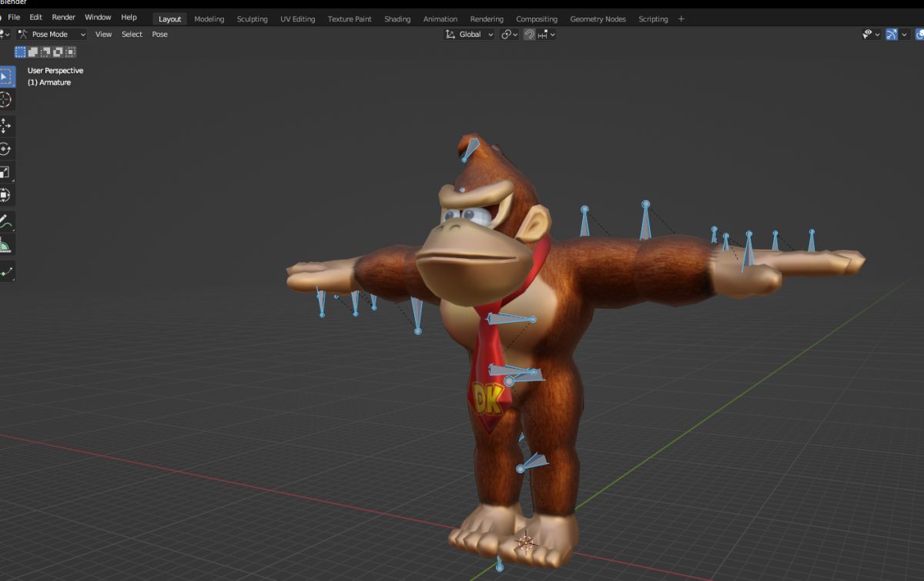
Task: Toggle viewport gizmos display
Action: tap(892, 35)
